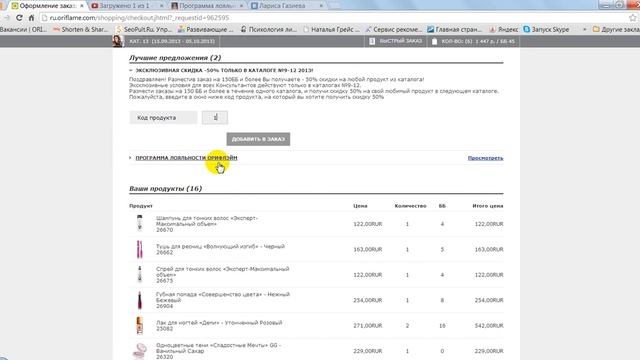Open lipstick product 26904 thumbnail
Viewport: 640px width, 360px height.
[x=140, y=300]
